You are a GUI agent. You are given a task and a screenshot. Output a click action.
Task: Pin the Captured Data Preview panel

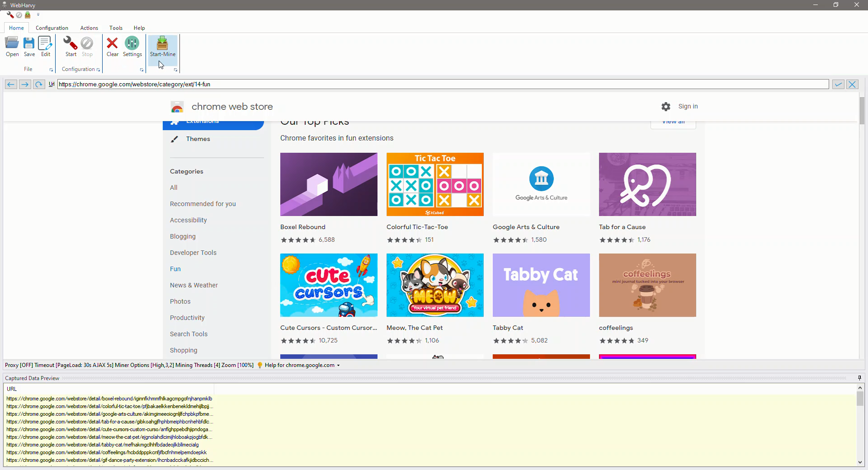pyautogui.click(x=859, y=378)
